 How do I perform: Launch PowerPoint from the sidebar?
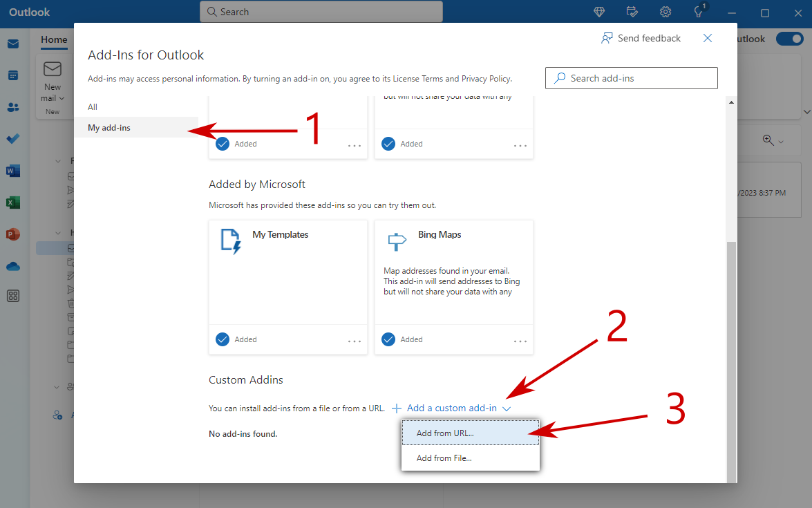point(13,234)
